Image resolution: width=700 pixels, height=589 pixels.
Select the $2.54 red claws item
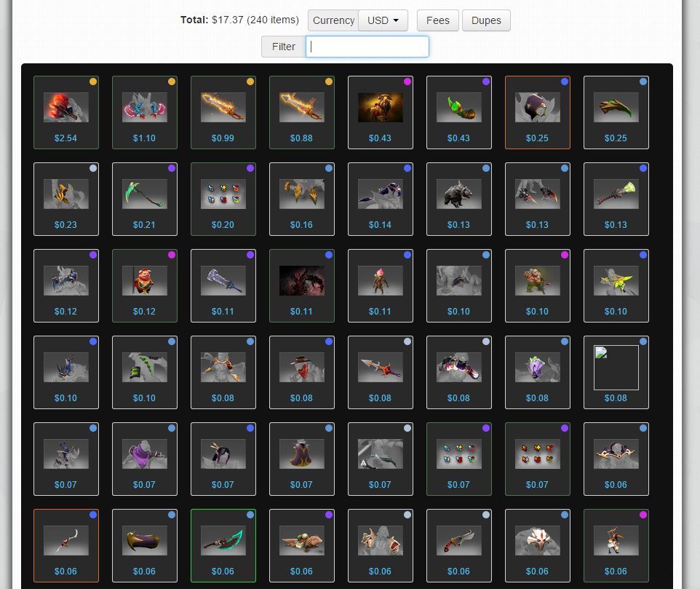(x=66, y=113)
